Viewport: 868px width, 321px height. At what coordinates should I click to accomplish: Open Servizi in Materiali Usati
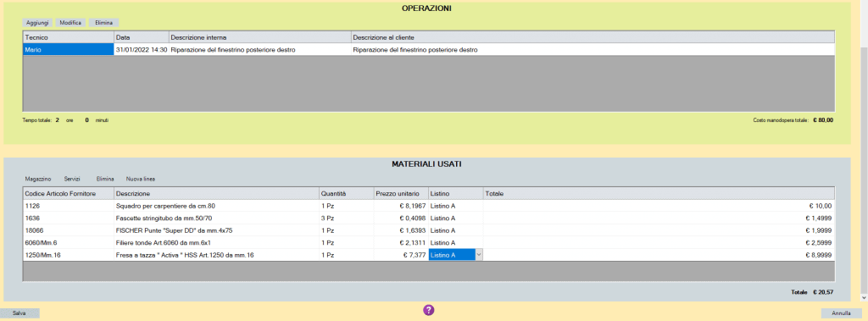[x=72, y=180]
